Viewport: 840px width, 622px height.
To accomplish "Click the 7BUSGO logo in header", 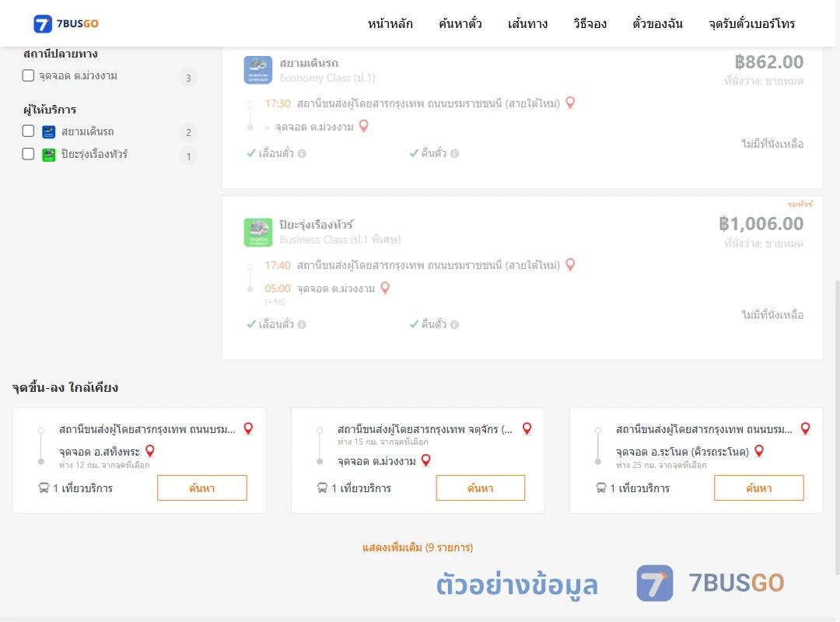I will pos(66,23).
